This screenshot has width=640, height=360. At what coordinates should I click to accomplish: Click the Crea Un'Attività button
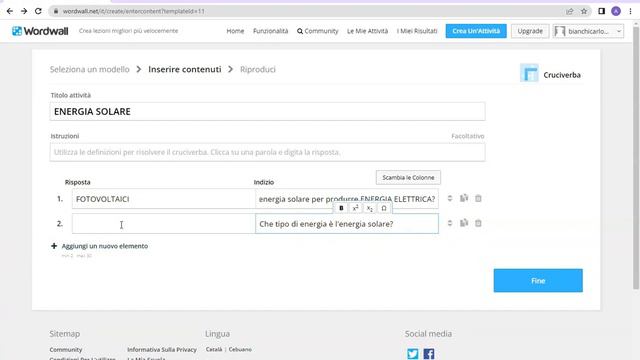pos(476,31)
